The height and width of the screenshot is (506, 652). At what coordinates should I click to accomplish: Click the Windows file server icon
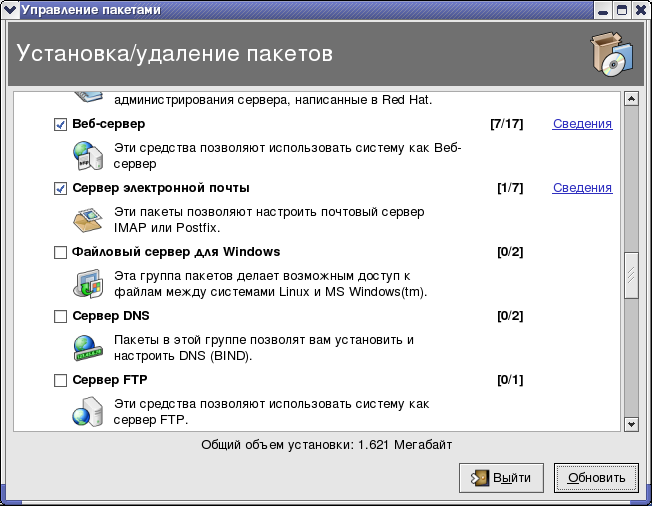point(87,283)
